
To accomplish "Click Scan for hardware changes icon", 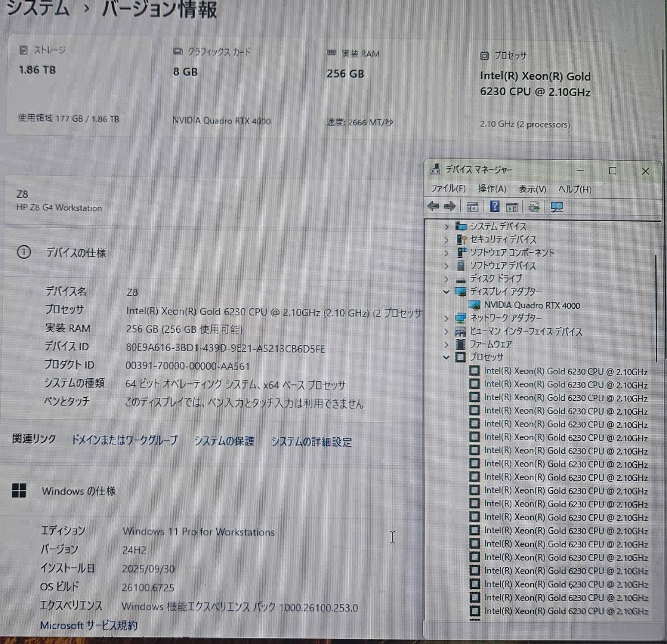I will pos(556,206).
